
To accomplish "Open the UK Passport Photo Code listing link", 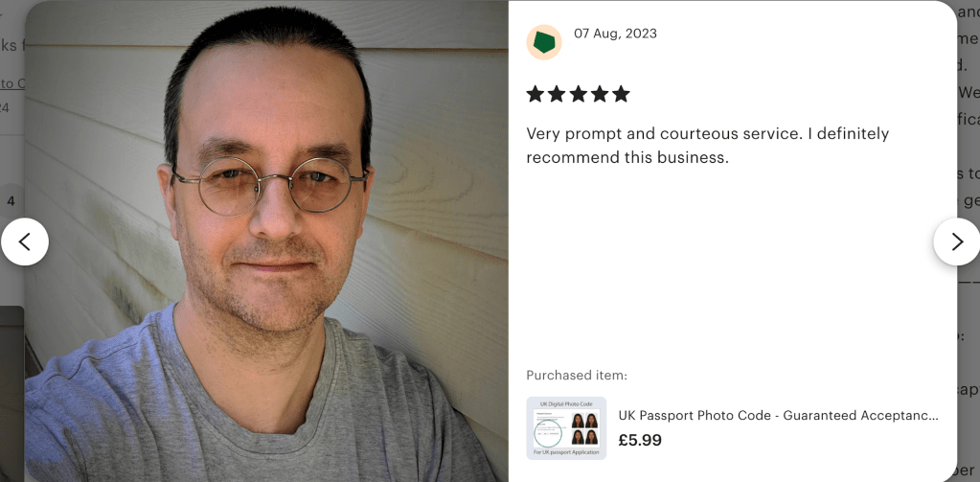I will (778, 416).
